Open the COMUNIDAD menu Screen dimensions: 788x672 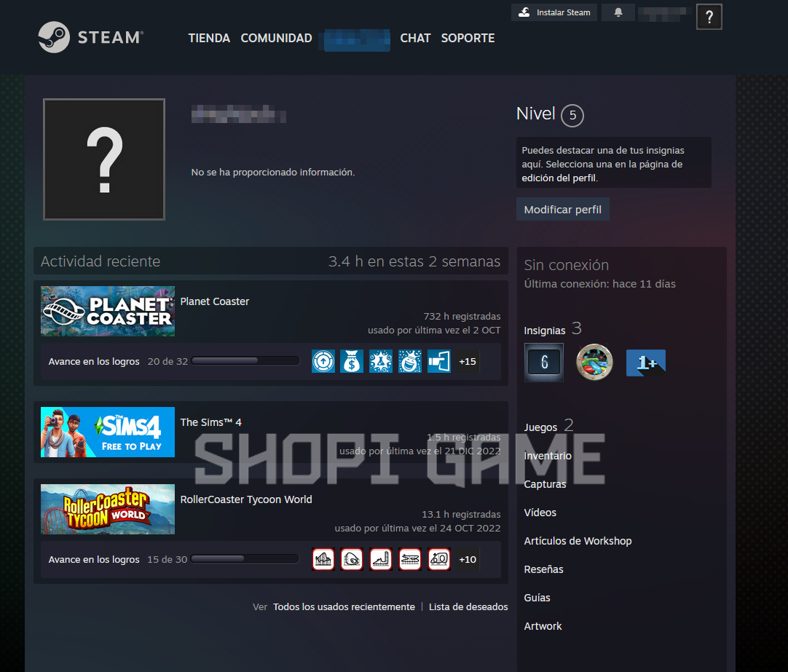tap(277, 38)
